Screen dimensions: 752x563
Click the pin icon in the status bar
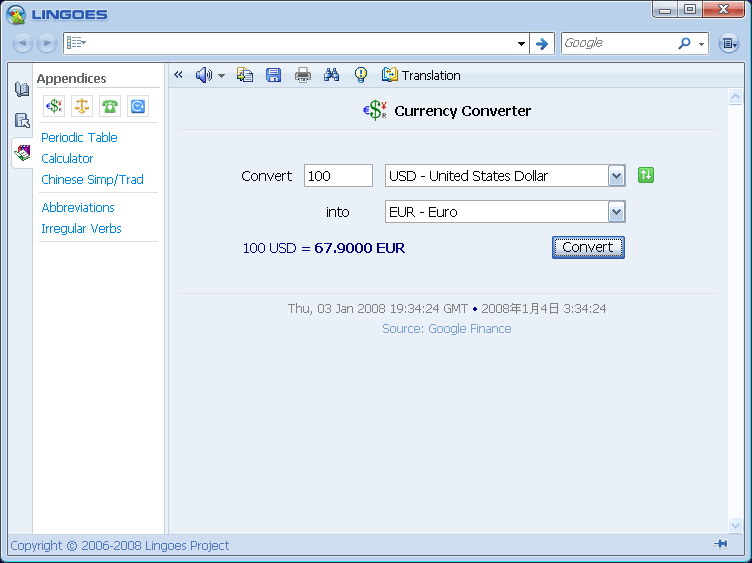tap(721, 544)
